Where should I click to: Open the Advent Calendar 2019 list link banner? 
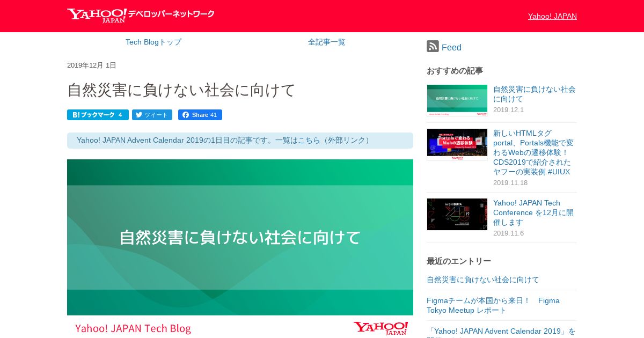(240, 140)
